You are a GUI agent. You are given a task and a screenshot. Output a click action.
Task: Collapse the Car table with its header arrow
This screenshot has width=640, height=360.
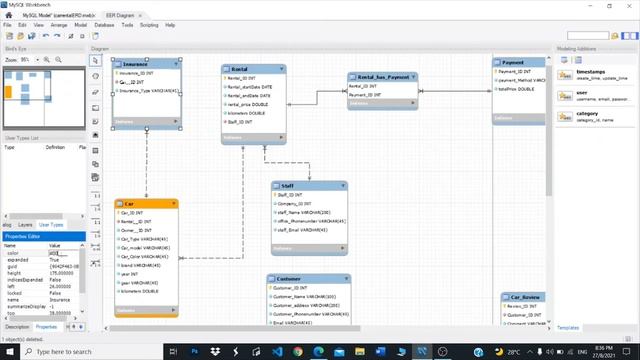pyautogui.click(x=173, y=203)
